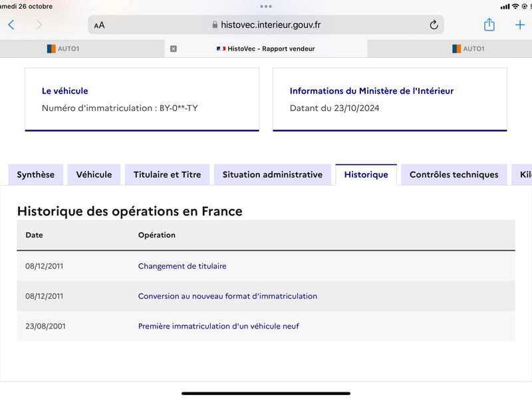Click the 08/12/2011 date beside Conversion row
The height and width of the screenshot is (399, 532).
(x=45, y=296)
